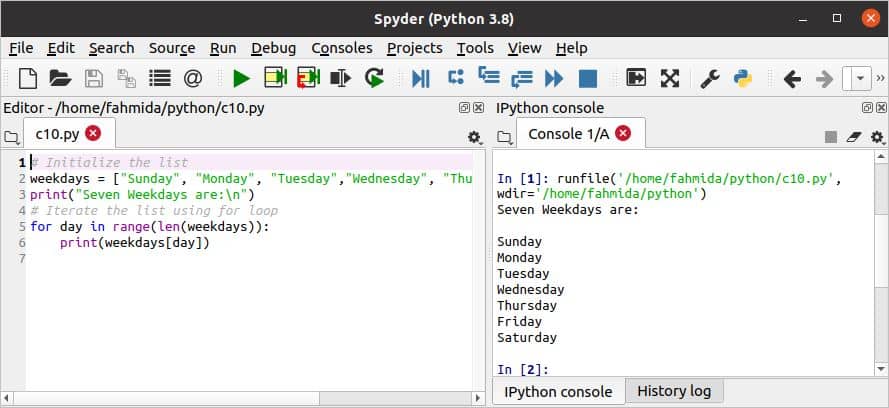This screenshot has height=408, width=889.
Task: Open the File menu
Action: 21,48
